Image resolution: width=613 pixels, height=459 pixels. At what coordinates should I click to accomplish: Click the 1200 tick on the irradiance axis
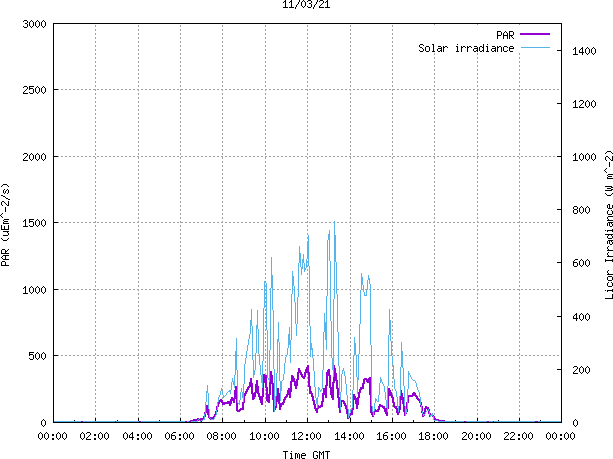coord(584,104)
